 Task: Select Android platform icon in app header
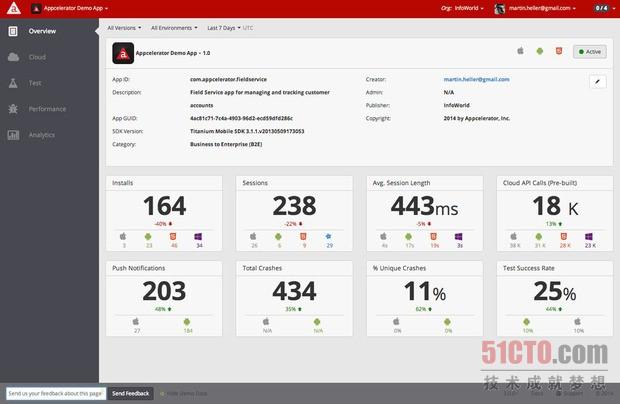click(539, 51)
